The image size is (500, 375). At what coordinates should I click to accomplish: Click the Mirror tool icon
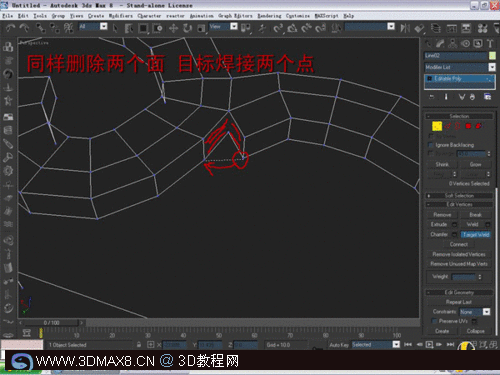pos(405,28)
